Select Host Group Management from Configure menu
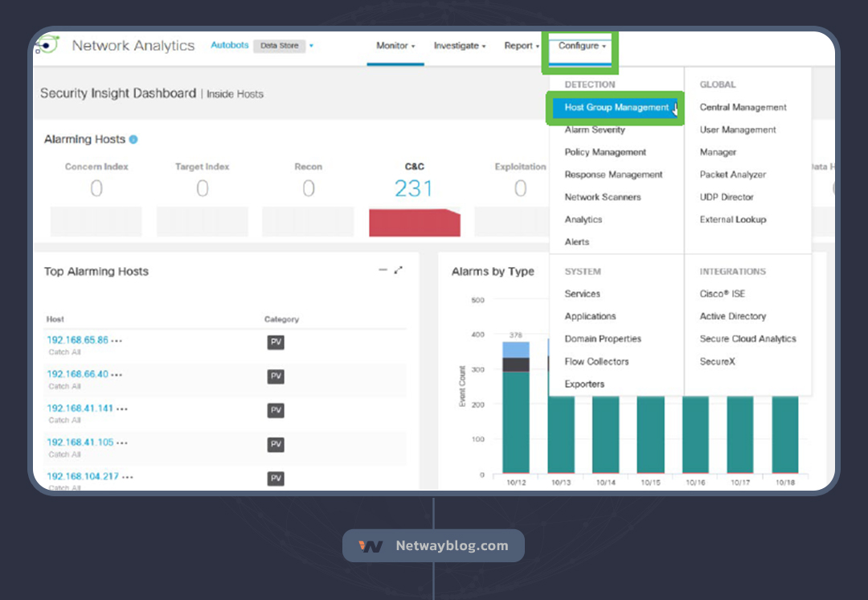The width and height of the screenshot is (868, 600). [616, 108]
